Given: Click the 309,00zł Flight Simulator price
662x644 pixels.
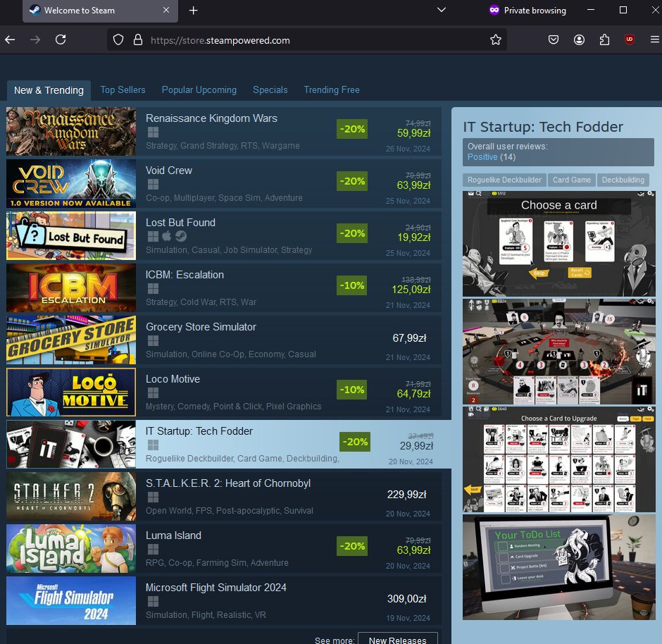Looking at the screenshot, I should (x=407, y=599).
